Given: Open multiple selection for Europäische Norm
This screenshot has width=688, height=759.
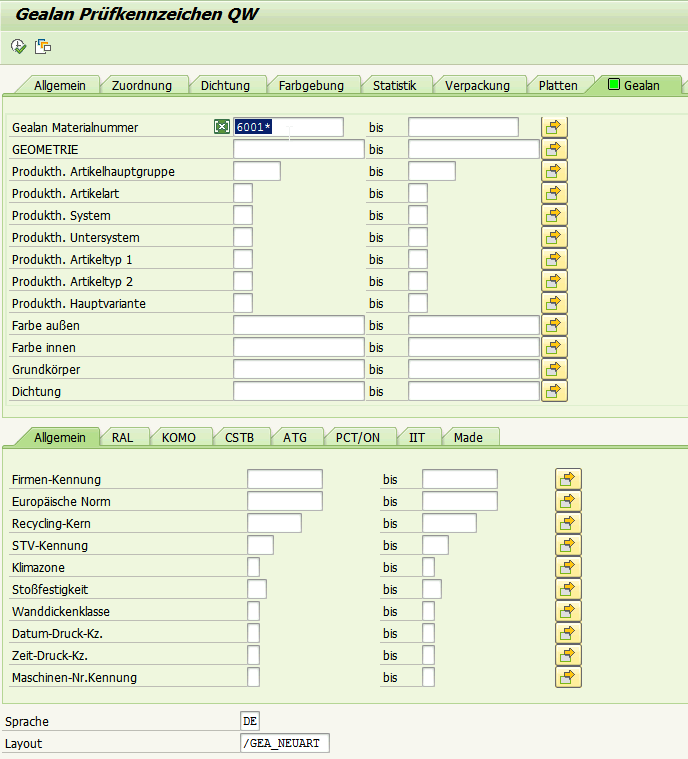Looking at the screenshot, I should [x=568, y=501].
